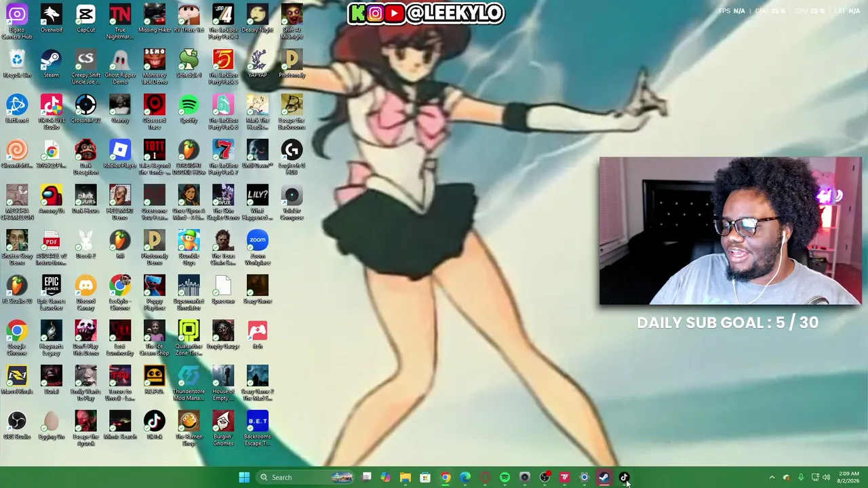Open the CapCut desktop icon

pyautogui.click(x=85, y=19)
